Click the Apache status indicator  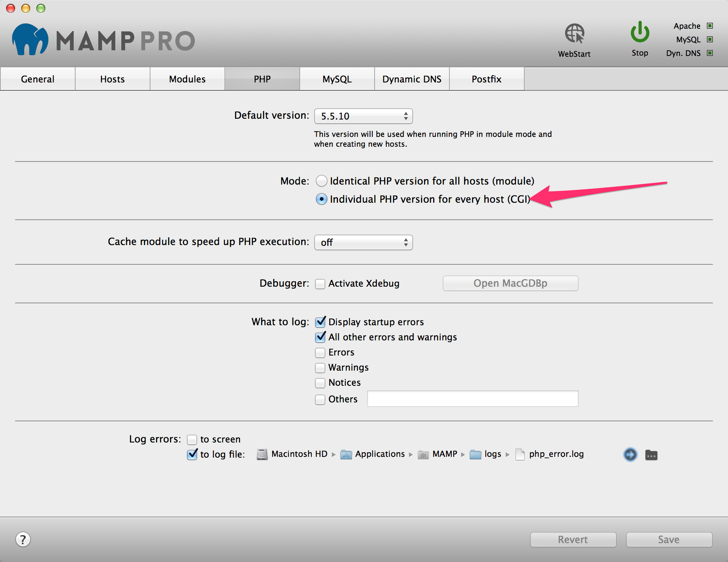pos(710,26)
